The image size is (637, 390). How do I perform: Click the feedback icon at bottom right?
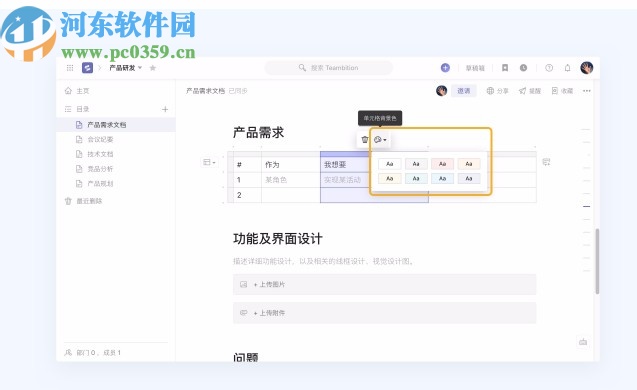point(583,342)
